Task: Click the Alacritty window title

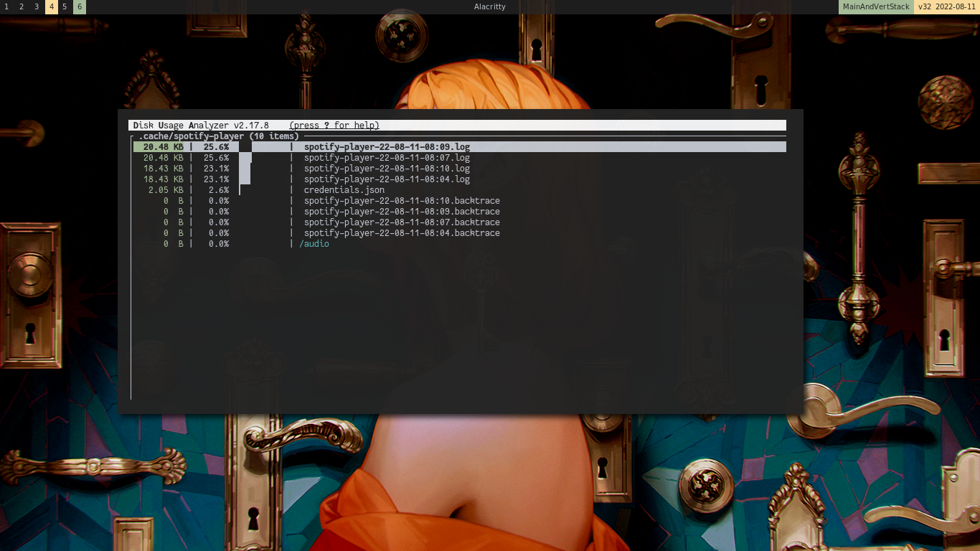Action: [490, 7]
